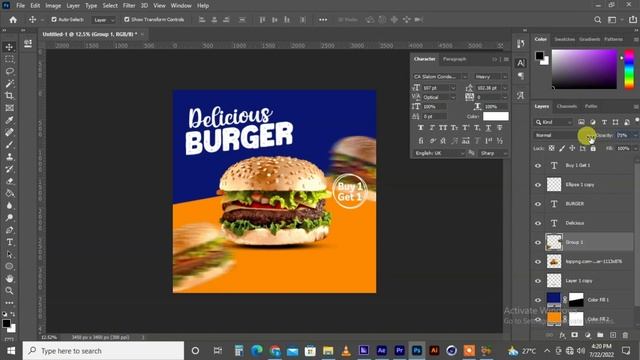Open the Filter menu
This screenshot has height=360, width=640.
(x=129, y=6)
